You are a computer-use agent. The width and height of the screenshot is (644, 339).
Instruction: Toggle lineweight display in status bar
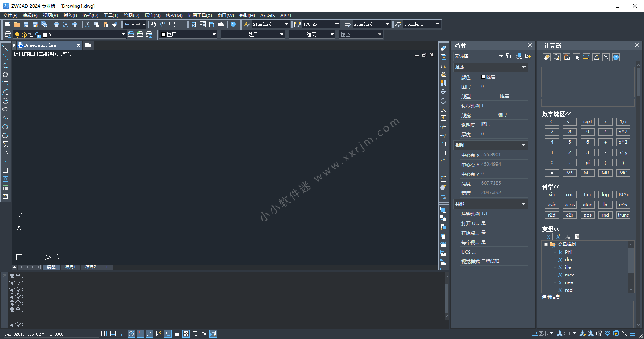[176, 334]
